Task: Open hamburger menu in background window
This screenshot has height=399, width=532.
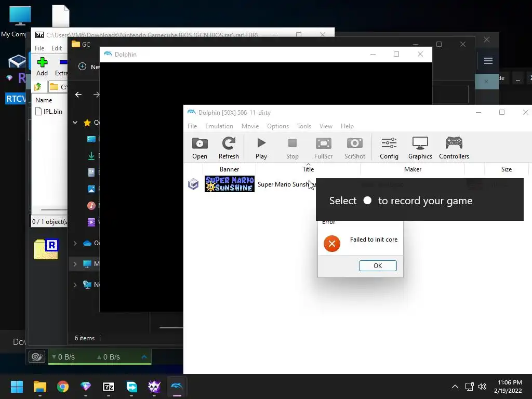Action: [488, 61]
